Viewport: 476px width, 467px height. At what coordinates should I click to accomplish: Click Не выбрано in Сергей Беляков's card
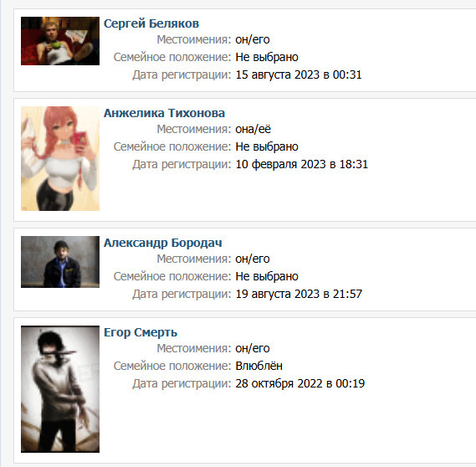(267, 57)
